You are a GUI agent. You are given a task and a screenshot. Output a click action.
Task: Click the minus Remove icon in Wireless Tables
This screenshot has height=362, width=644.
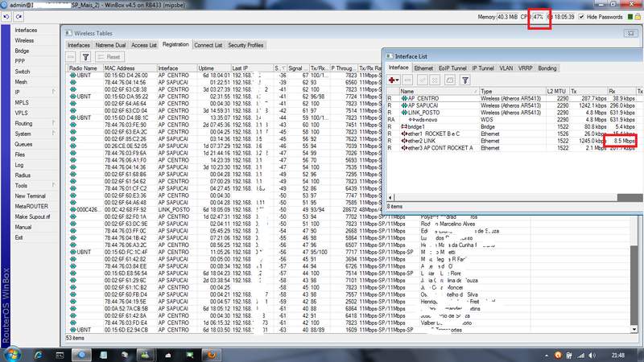[71, 57]
